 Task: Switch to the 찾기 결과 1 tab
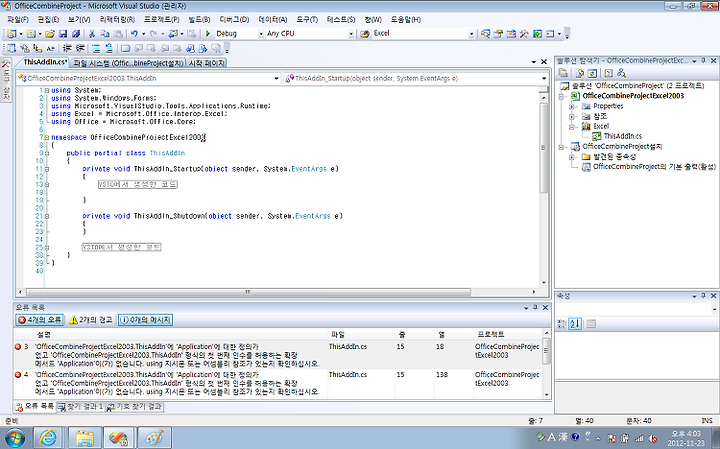pyautogui.click(x=80, y=407)
